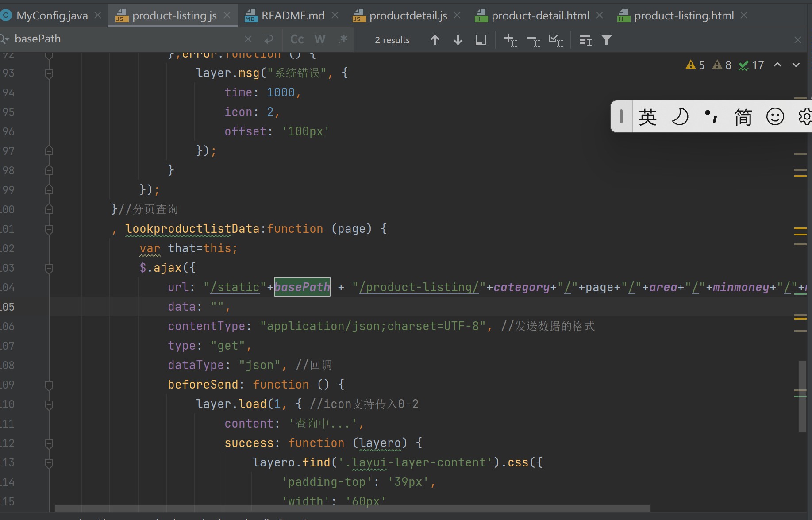Jump to previous highlighted error

tap(777, 65)
